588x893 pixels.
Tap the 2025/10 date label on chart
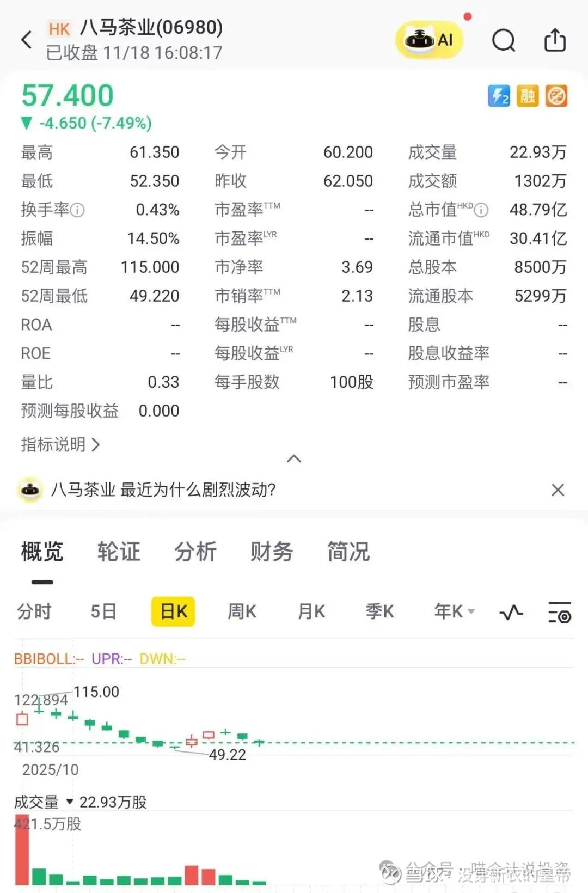(50, 770)
